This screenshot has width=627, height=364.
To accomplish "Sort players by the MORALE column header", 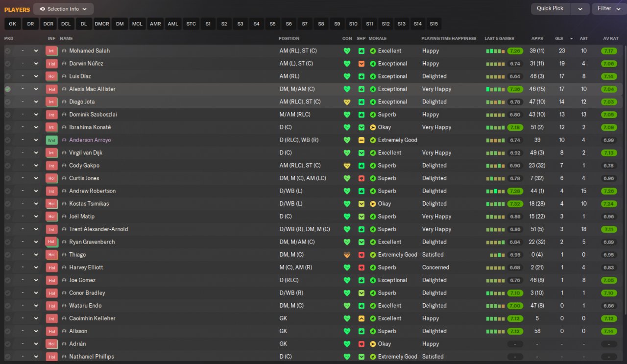I will [x=378, y=38].
